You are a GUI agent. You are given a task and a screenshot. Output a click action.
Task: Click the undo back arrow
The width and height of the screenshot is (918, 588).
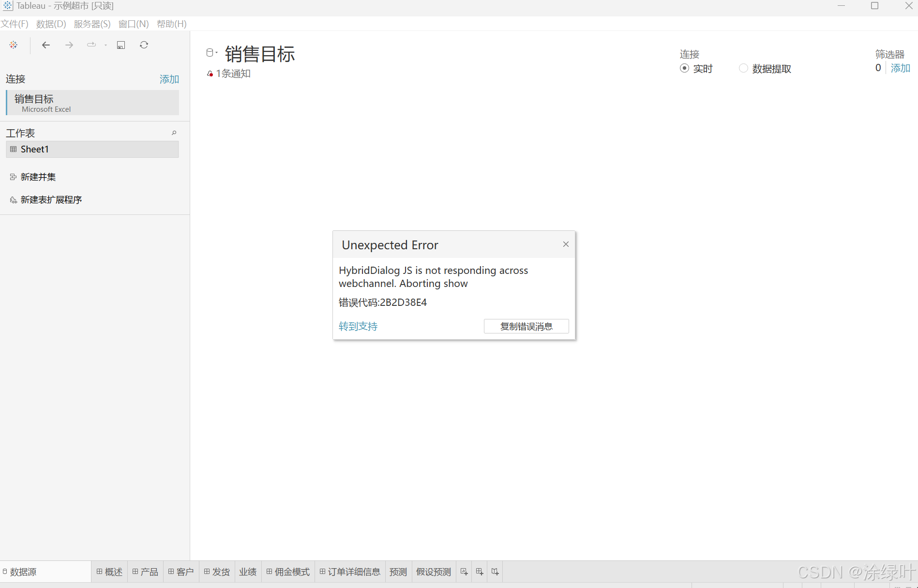pyautogui.click(x=45, y=45)
